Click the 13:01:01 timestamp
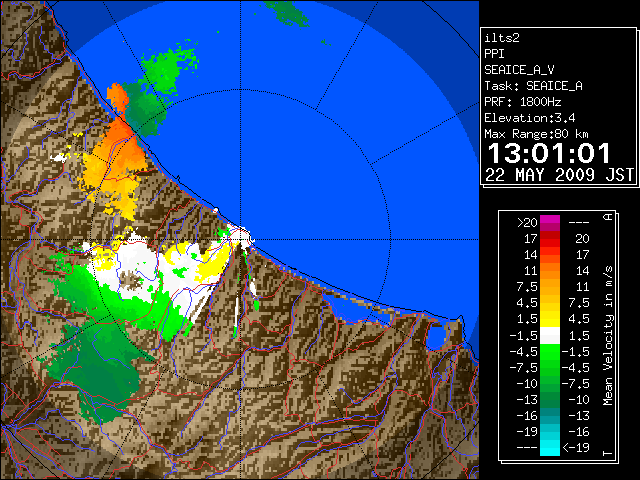This screenshot has width=640, height=480. pos(549,153)
